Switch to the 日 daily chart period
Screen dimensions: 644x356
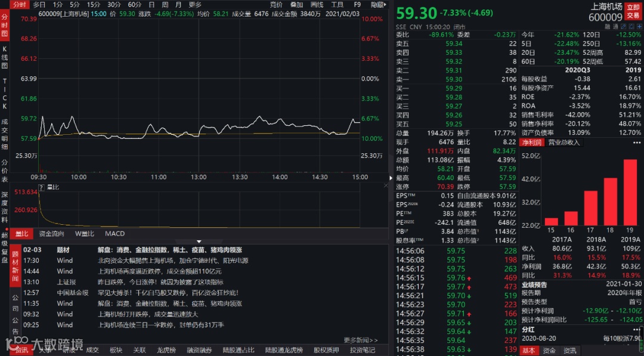click(151, 5)
